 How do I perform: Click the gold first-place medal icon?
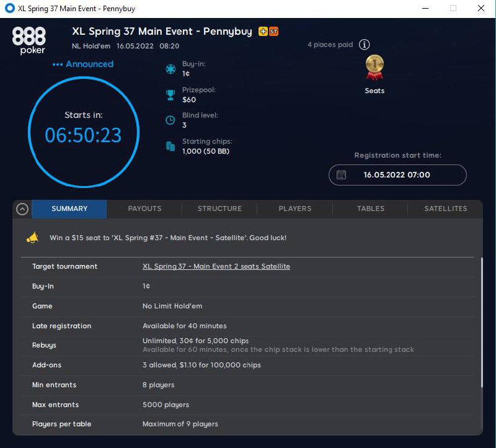374,67
